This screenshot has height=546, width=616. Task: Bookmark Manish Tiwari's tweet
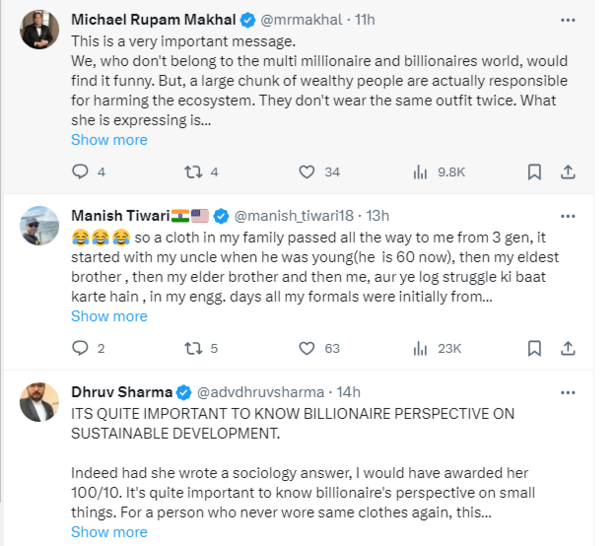tap(534, 348)
